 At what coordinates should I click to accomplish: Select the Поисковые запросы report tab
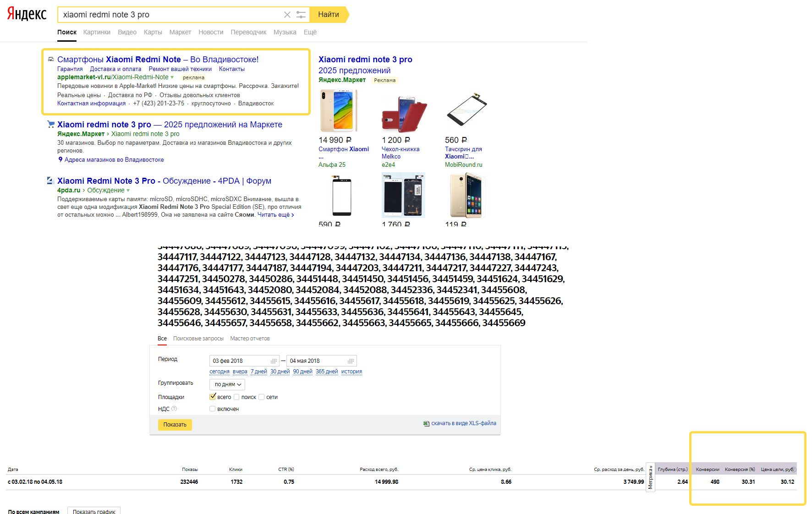(198, 339)
